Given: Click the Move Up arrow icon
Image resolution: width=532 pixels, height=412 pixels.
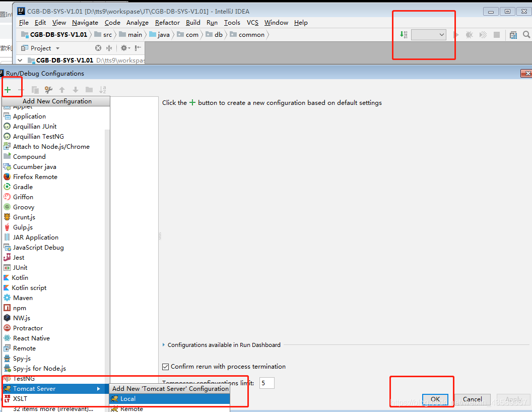Looking at the screenshot, I should click(x=62, y=90).
